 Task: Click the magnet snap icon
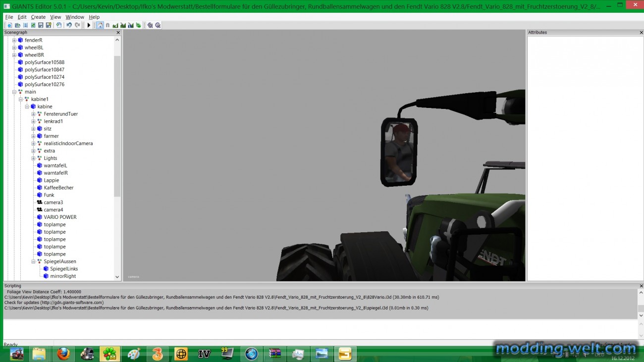(x=107, y=25)
